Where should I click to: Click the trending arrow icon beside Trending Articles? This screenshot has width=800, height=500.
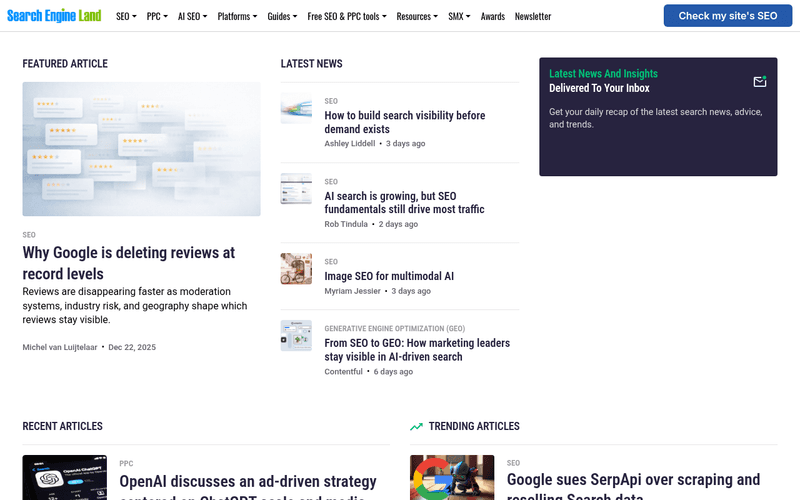pyautogui.click(x=416, y=427)
